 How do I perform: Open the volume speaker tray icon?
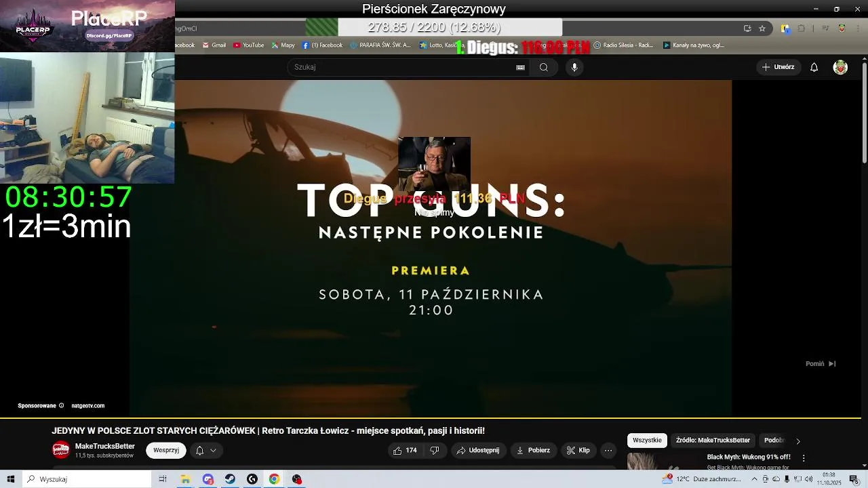(x=808, y=479)
